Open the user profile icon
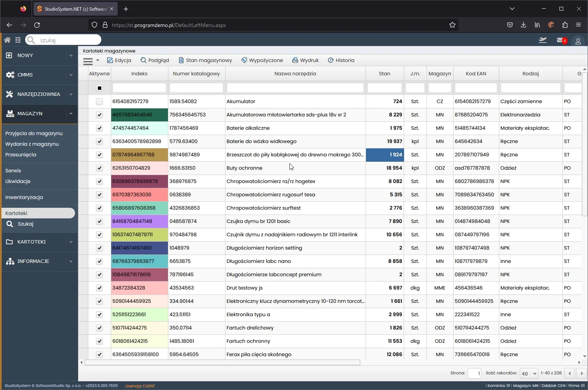This screenshot has height=390, width=588. pos(578,41)
